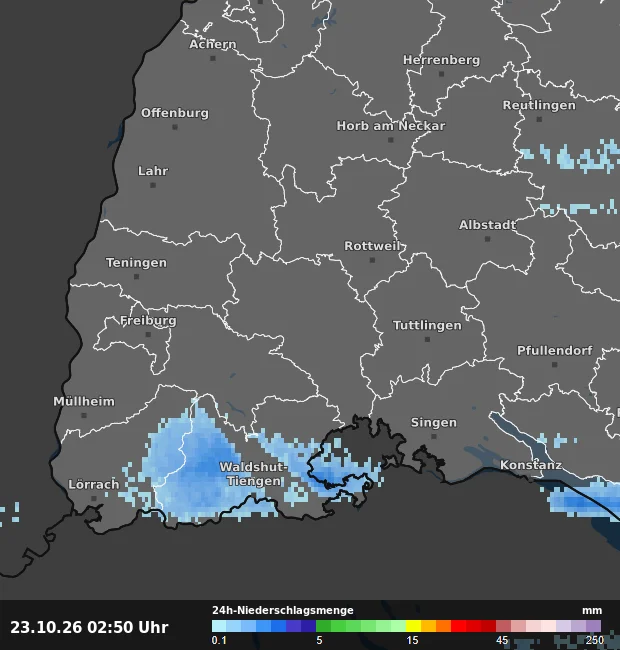Click the Singen location marker square
The image size is (620, 650).
tap(434, 437)
